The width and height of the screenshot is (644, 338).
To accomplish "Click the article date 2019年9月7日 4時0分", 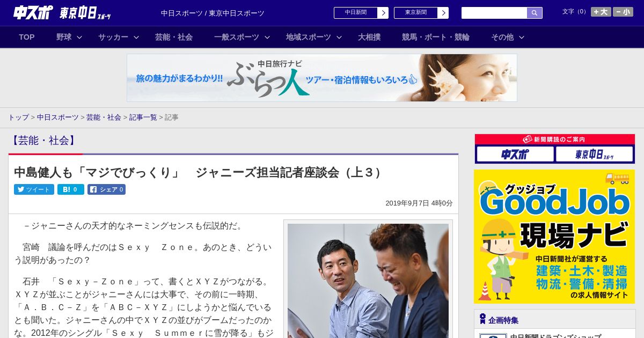I will pyautogui.click(x=419, y=203).
